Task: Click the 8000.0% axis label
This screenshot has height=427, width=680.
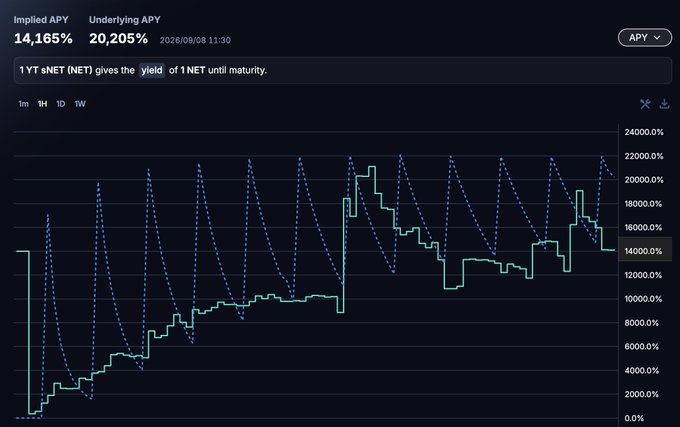Action: coord(641,323)
